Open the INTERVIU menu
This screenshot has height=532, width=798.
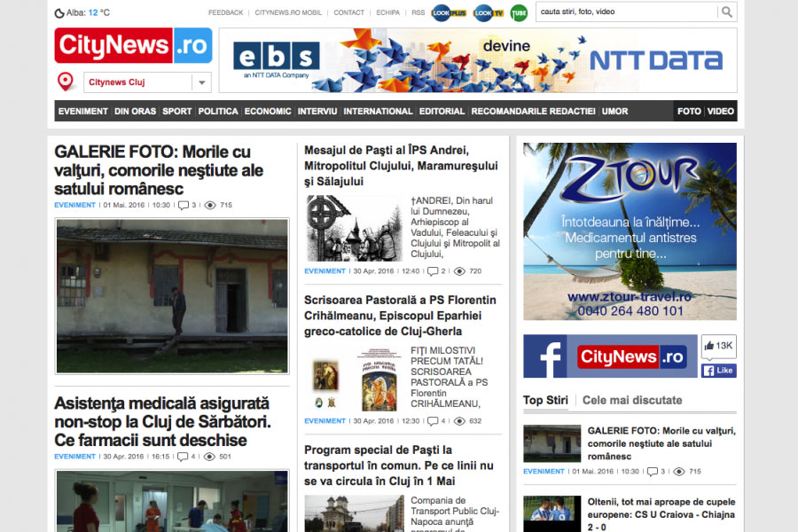pyautogui.click(x=317, y=111)
